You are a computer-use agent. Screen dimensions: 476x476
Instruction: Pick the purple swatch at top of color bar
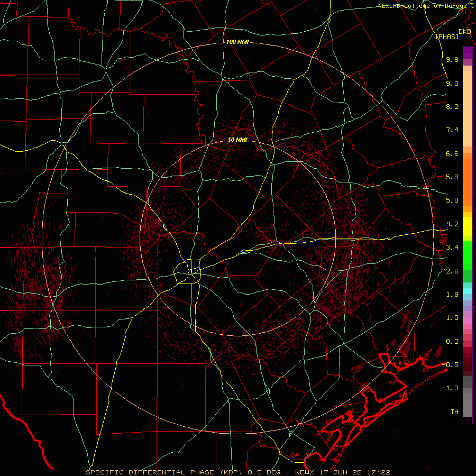467,53
